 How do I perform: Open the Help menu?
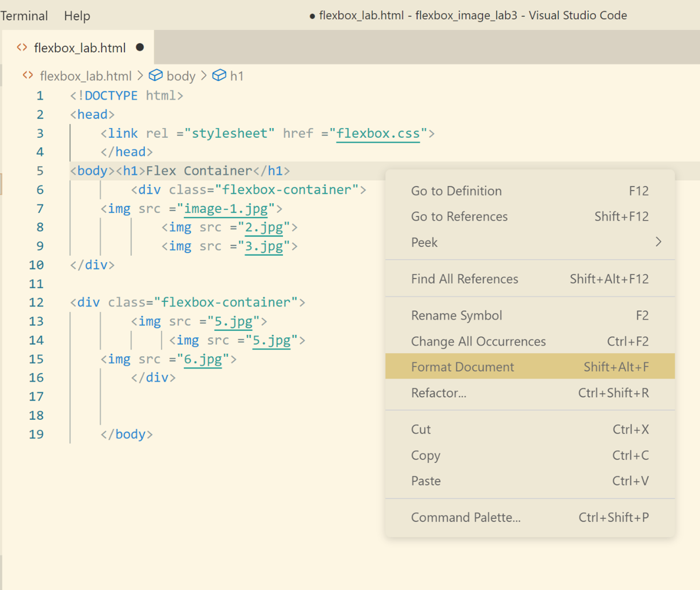pyautogui.click(x=77, y=16)
